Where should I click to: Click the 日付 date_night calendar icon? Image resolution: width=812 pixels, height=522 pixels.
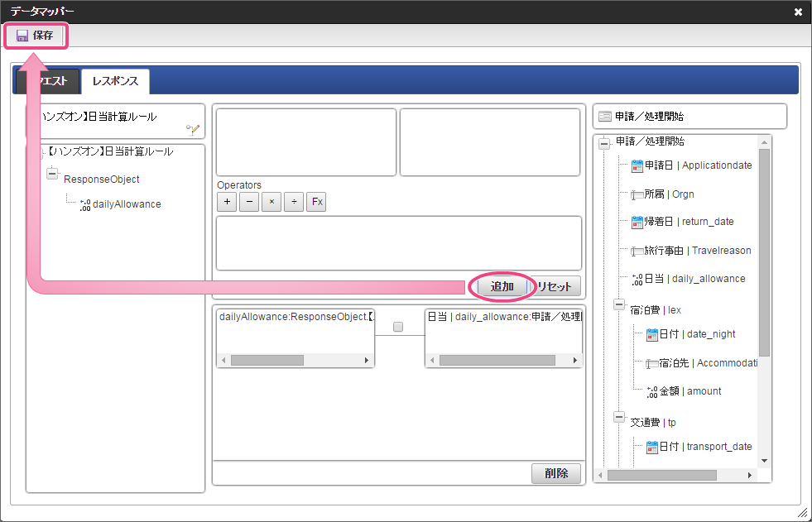652,335
